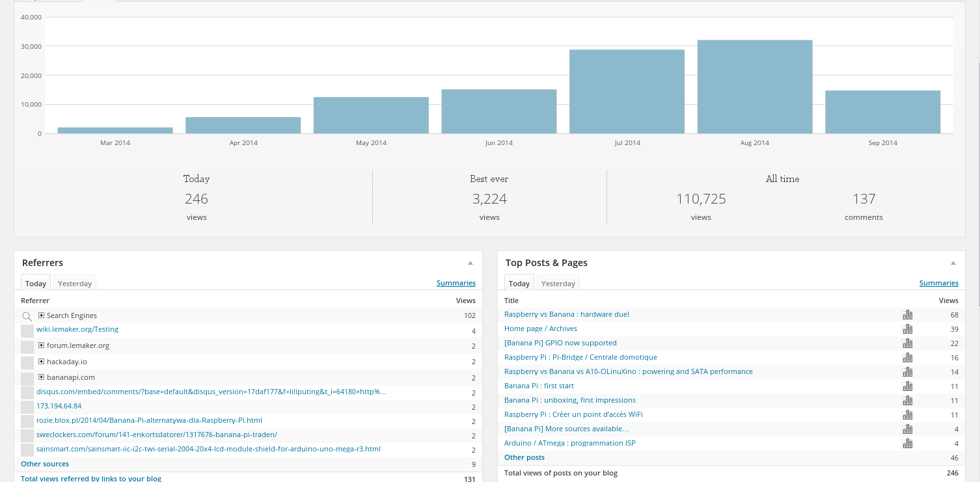This screenshot has height=482, width=980.
Task: View stats icon for Banana Pi : first start
Action: tap(907, 386)
